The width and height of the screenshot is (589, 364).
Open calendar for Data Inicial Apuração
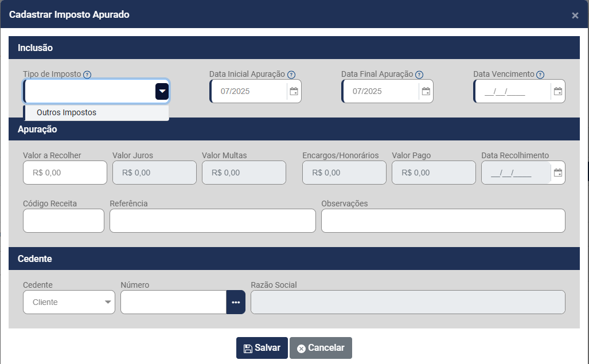coord(294,91)
